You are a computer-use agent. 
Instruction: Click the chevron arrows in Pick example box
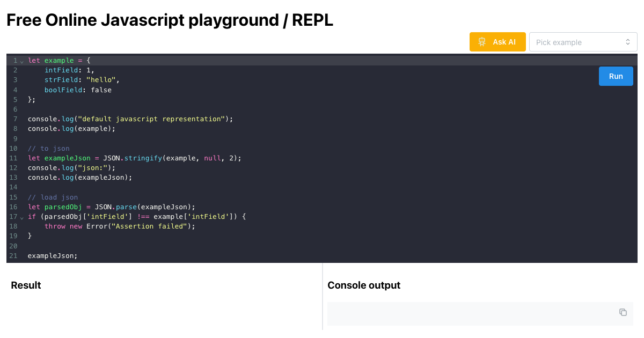point(627,42)
